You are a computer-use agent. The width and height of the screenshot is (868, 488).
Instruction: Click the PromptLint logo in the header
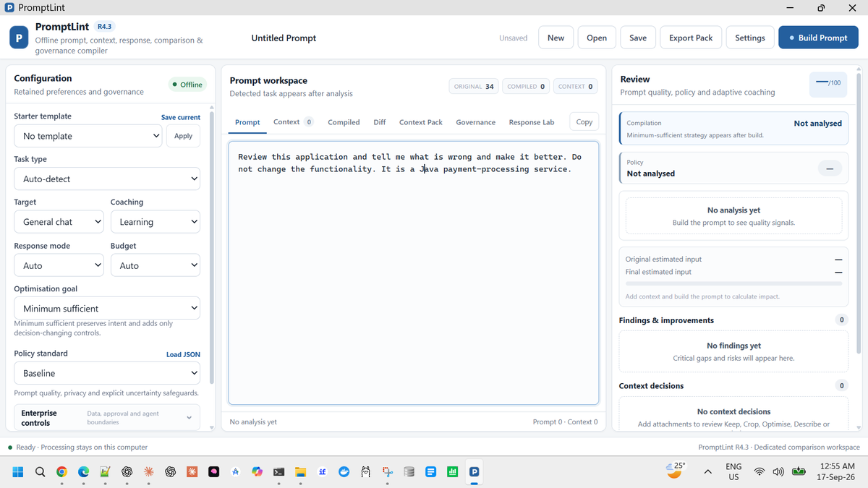coord(19,38)
